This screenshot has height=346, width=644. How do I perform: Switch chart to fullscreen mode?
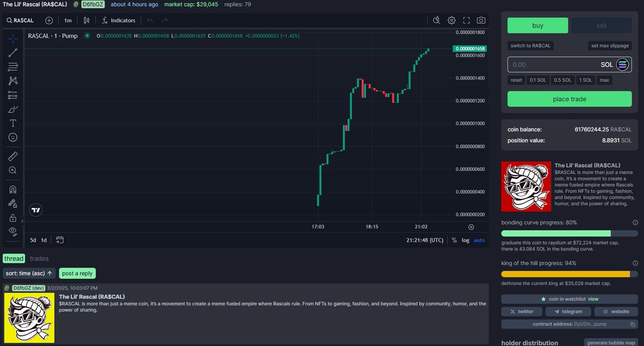[466, 20]
